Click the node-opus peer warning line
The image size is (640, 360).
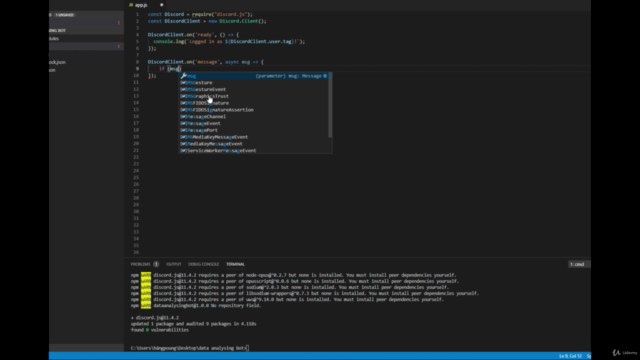pyautogui.click(x=293, y=275)
